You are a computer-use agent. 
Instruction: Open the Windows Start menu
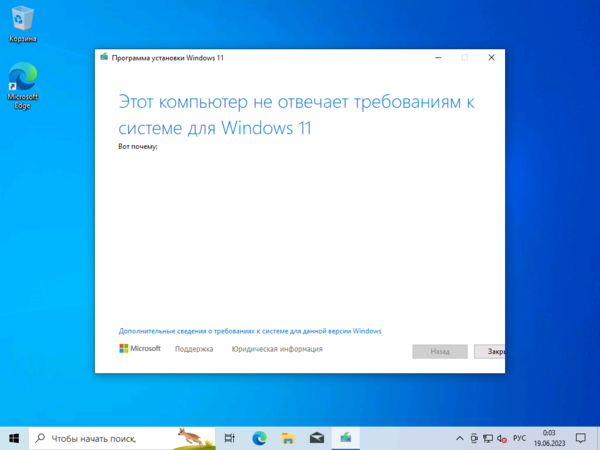[14, 438]
